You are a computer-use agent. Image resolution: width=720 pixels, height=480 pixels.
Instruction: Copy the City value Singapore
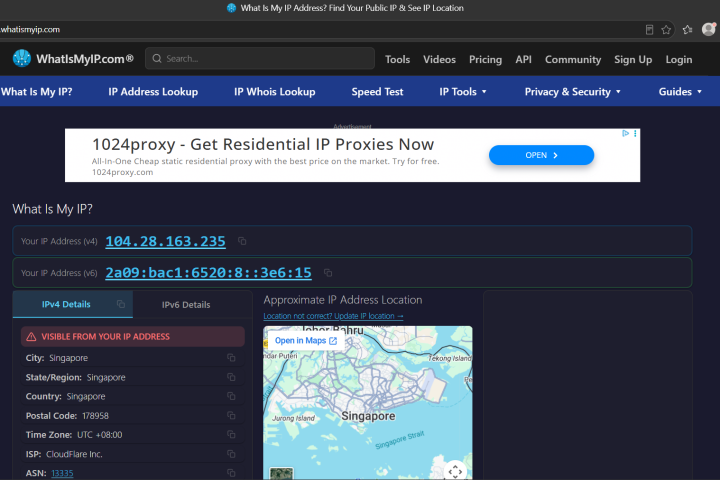[231, 358]
